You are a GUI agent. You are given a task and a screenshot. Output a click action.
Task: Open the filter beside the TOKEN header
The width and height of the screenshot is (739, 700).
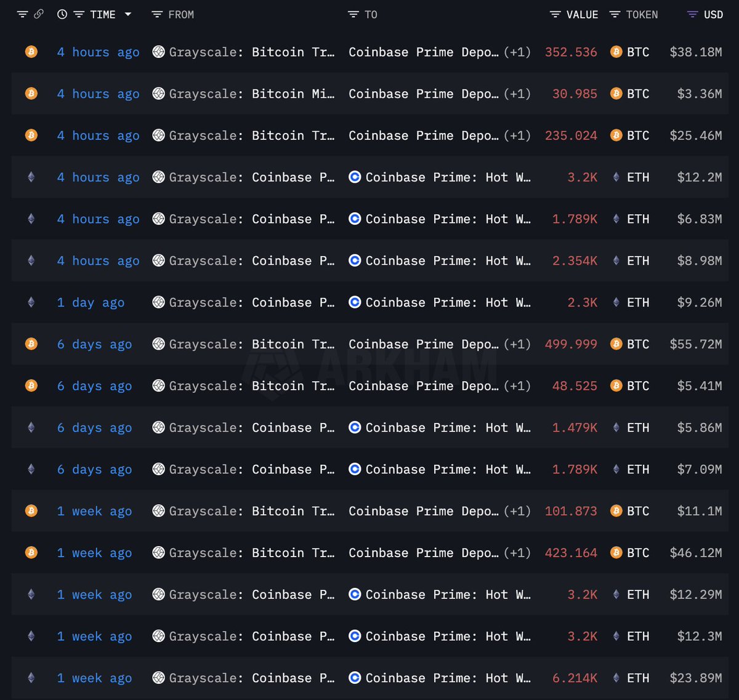click(615, 14)
